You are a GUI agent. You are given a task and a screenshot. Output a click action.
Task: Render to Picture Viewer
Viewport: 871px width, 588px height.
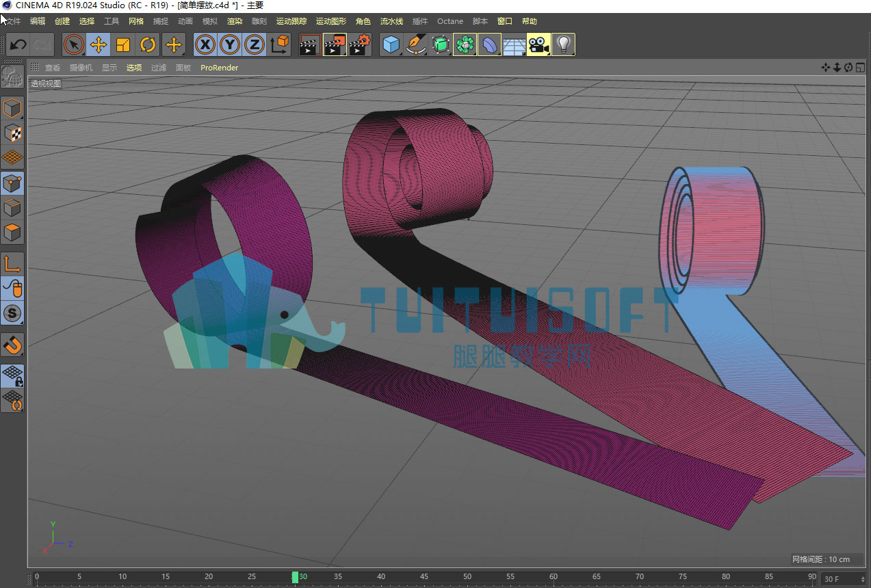[335, 45]
